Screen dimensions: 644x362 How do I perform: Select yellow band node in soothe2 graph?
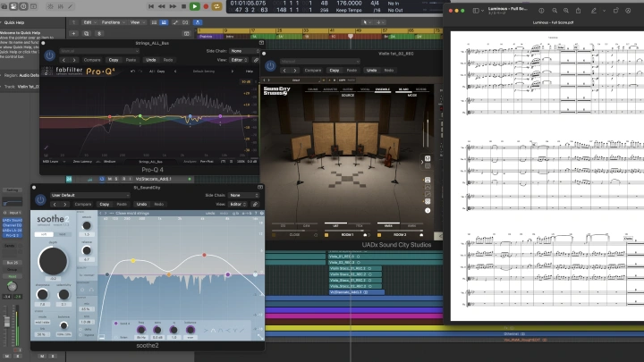(x=133, y=261)
